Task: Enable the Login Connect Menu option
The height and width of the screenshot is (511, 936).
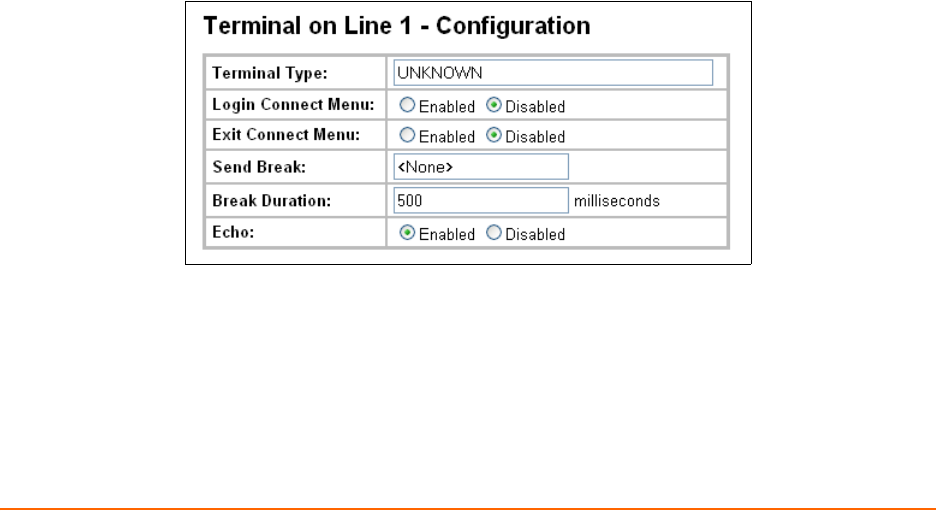Action: pos(406,105)
